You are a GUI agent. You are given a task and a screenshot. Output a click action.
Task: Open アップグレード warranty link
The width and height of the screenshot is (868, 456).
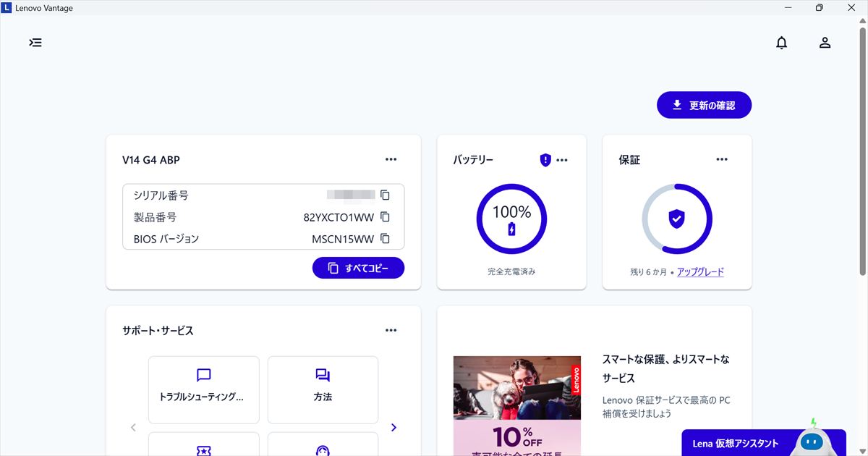pos(700,272)
